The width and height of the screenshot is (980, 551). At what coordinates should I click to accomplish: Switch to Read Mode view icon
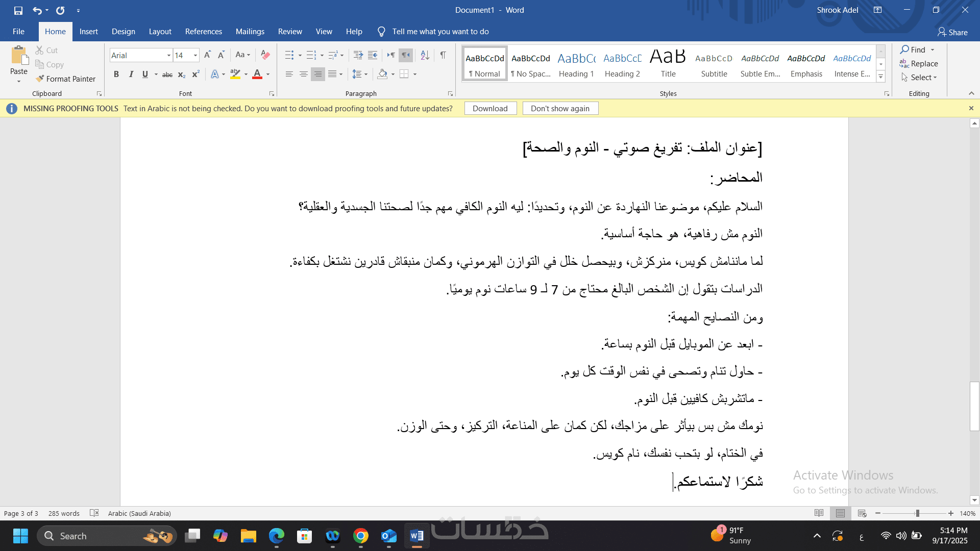point(819,513)
